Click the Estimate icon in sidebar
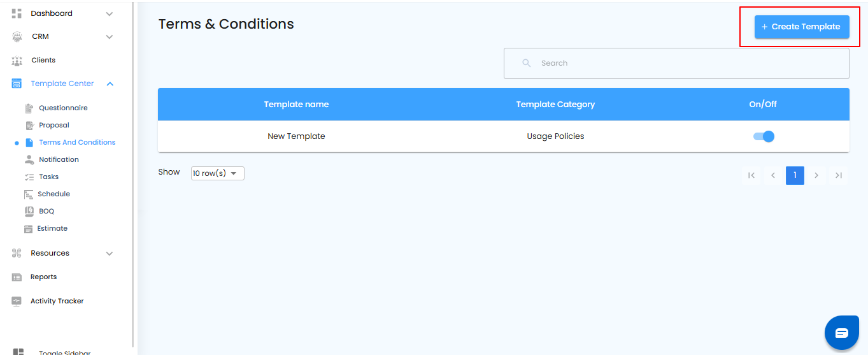Viewport: 868px width, 355px height. (x=29, y=229)
